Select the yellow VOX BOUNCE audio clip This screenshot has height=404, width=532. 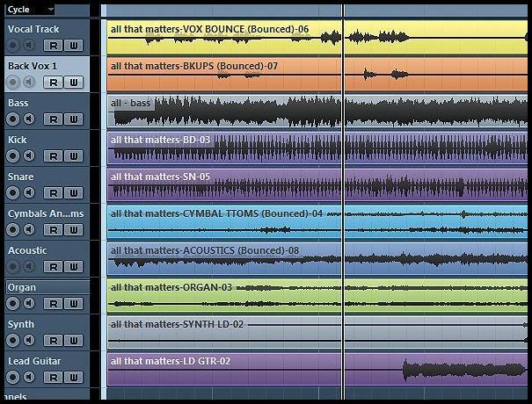(x=317, y=37)
